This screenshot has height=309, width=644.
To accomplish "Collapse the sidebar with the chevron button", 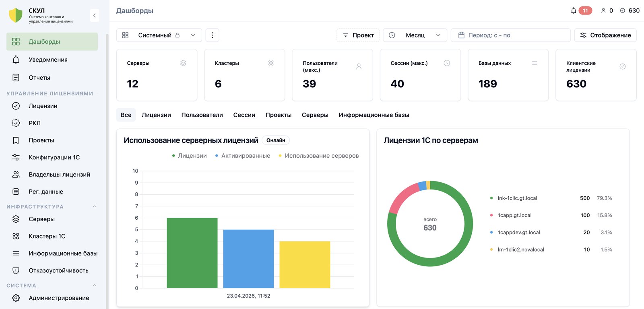I will [95, 15].
